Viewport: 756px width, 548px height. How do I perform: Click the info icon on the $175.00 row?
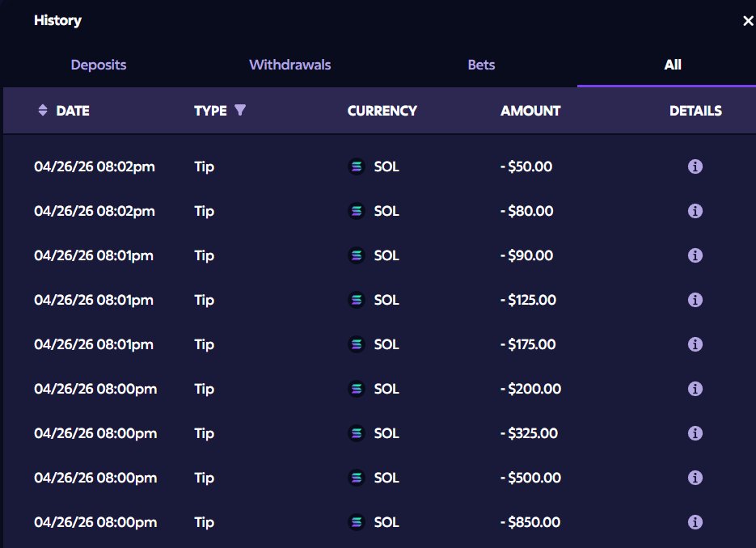[695, 344]
